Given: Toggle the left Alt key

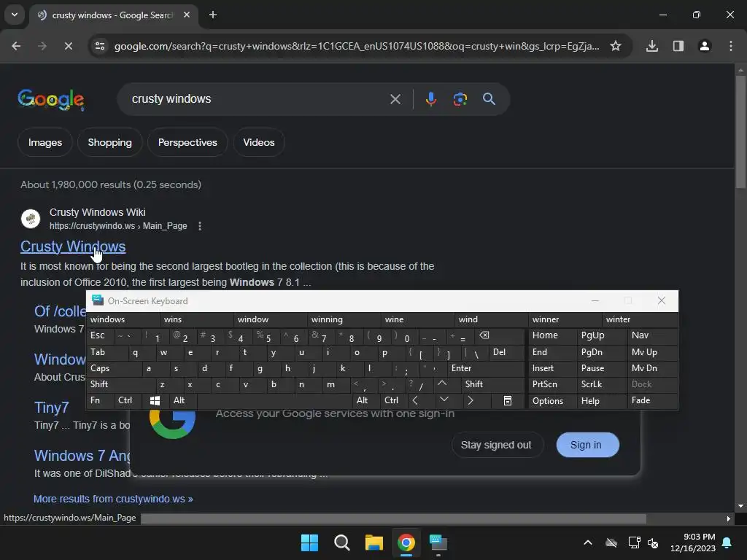Looking at the screenshot, I should coord(183,400).
